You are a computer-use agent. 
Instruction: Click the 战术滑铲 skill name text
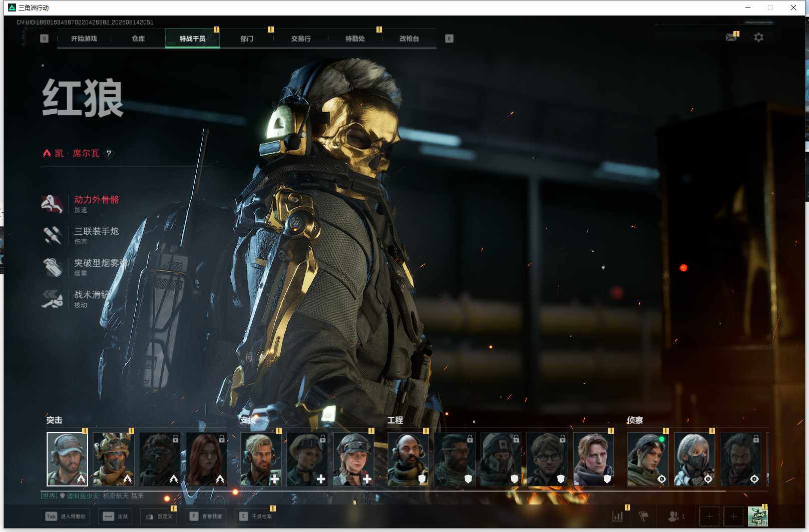[x=92, y=294]
